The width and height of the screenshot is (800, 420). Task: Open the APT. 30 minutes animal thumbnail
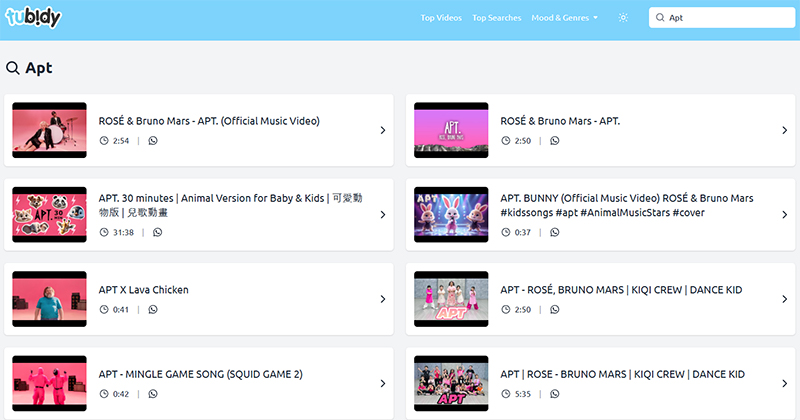click(x=49, y=214)
